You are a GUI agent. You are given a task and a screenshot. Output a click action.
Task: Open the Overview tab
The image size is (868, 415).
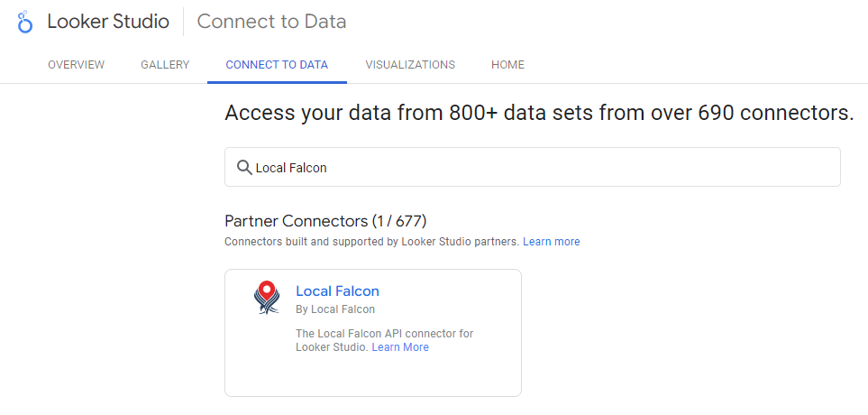[x=76, y=65]
